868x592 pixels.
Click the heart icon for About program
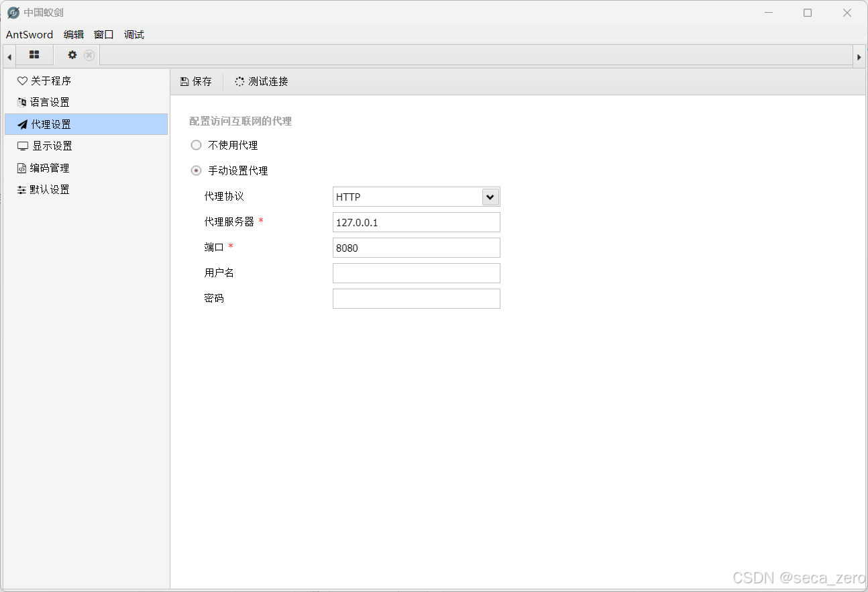[x=22, y=81]
